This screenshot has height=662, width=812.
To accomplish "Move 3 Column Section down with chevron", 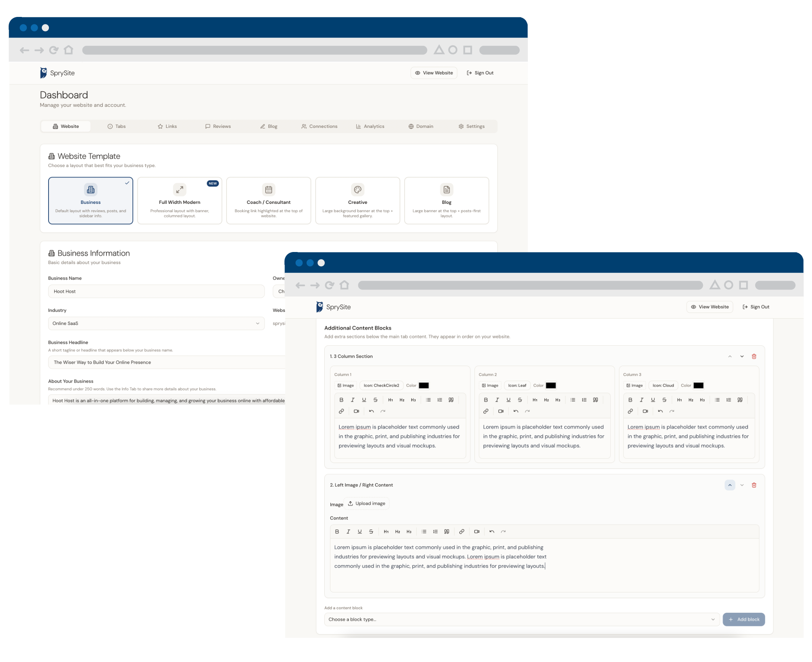I will (742, 356).
